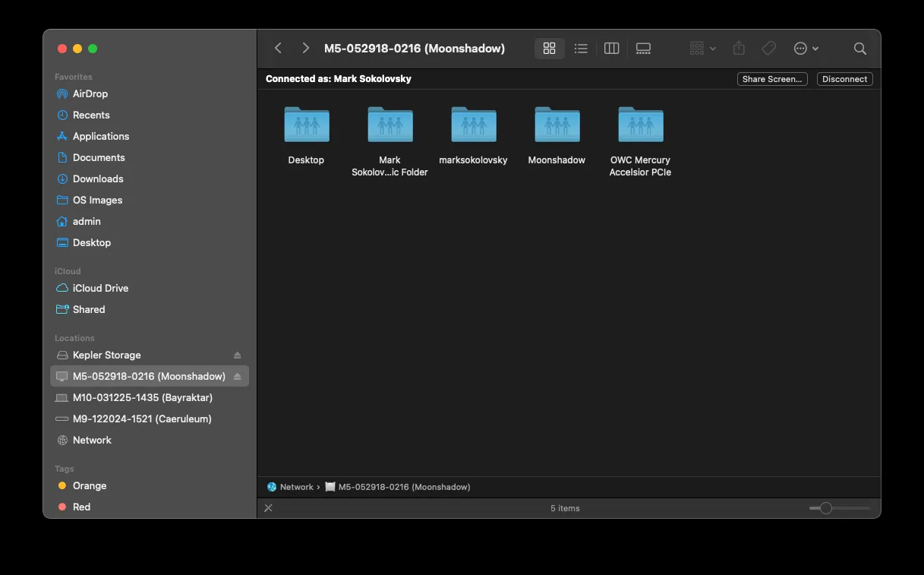Select Recents in the Favorites sidebar
The height and width of the screenshot is (575, 924).
[91, 115]
